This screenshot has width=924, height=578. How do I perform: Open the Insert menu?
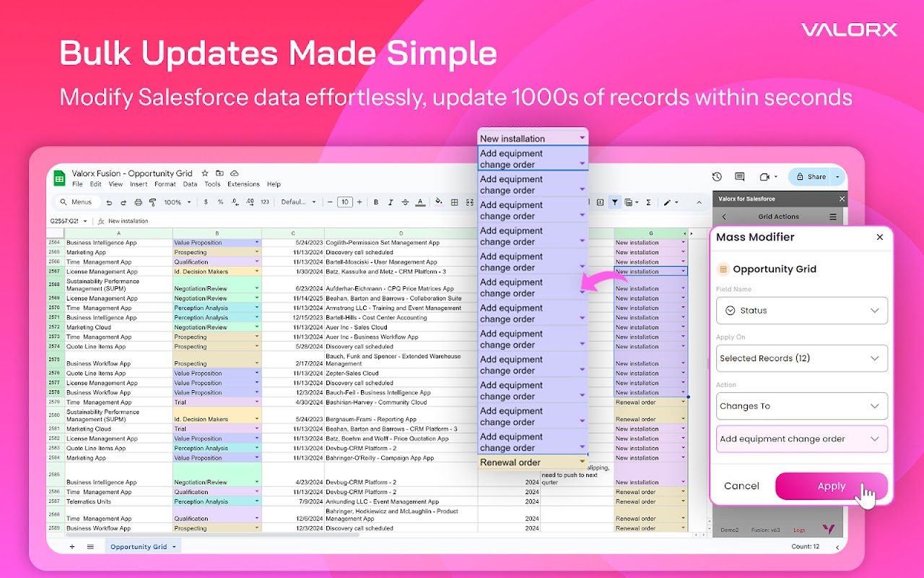139,184
